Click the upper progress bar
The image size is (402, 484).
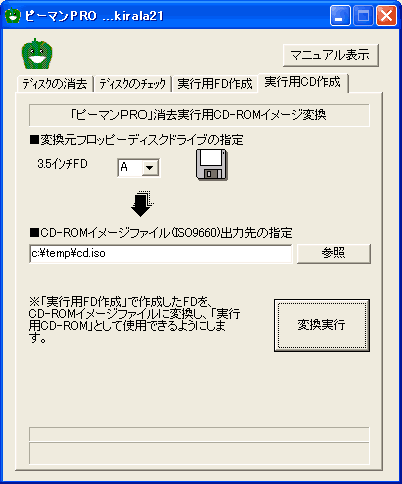(x=199, y=434)
